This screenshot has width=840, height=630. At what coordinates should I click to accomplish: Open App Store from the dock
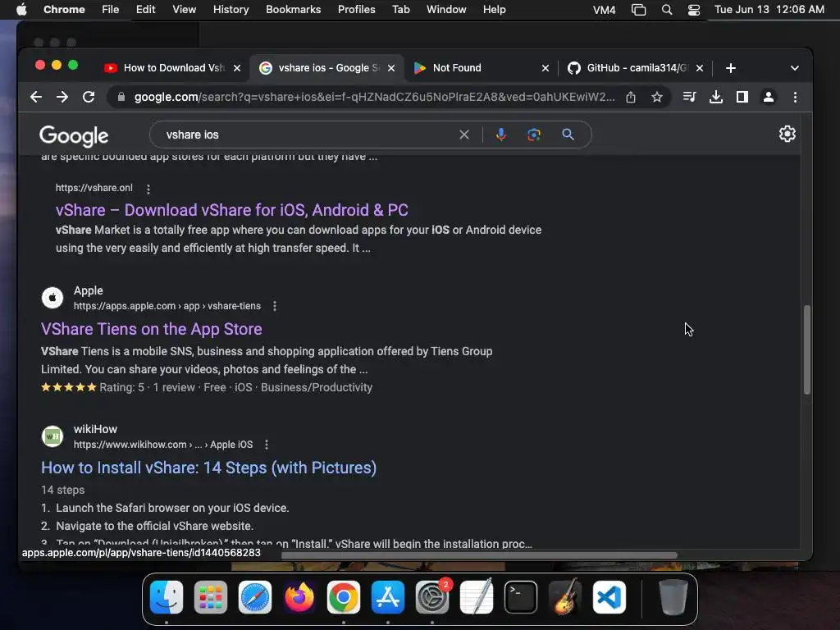click(388, 597)
